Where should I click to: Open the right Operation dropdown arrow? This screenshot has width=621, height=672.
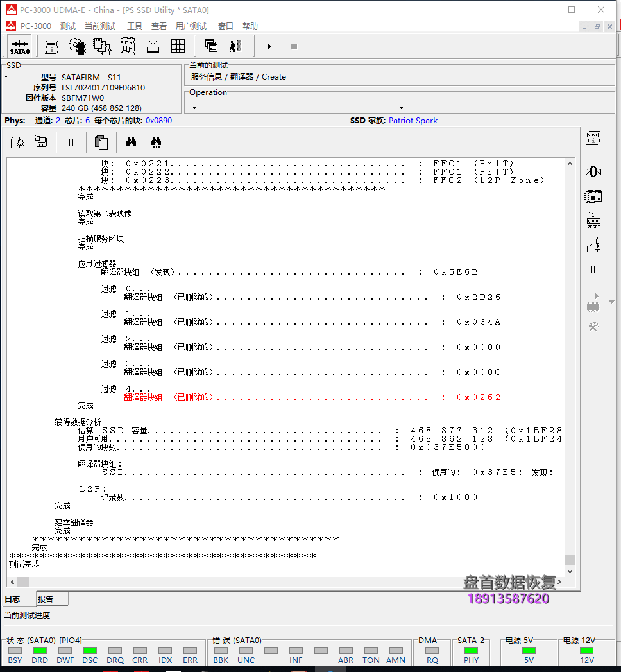point(402,108)
